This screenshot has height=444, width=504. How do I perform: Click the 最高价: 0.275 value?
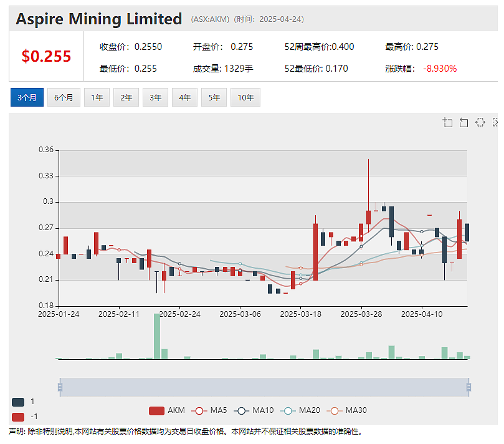[412, 47]
